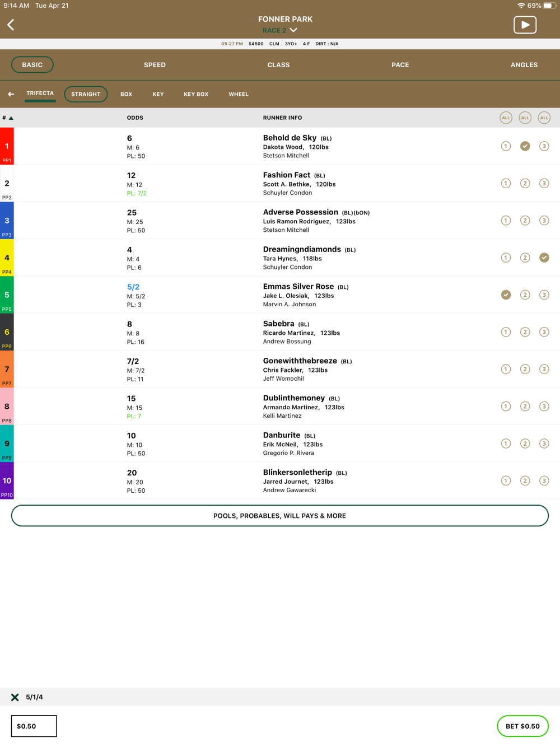Pick Fashion Fact for 2nd place
This screenshot has width=560, height=747.
[x=525, y=183]
